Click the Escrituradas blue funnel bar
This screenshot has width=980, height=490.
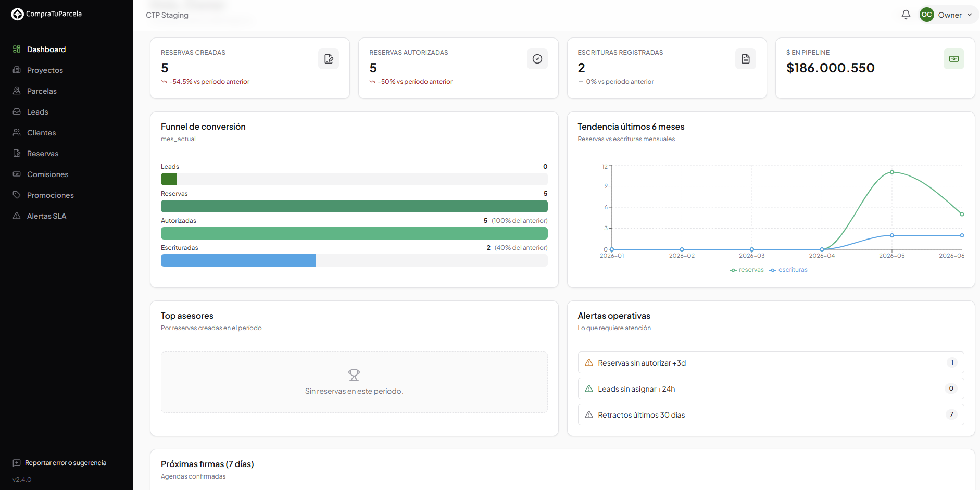tap(238, 260)
